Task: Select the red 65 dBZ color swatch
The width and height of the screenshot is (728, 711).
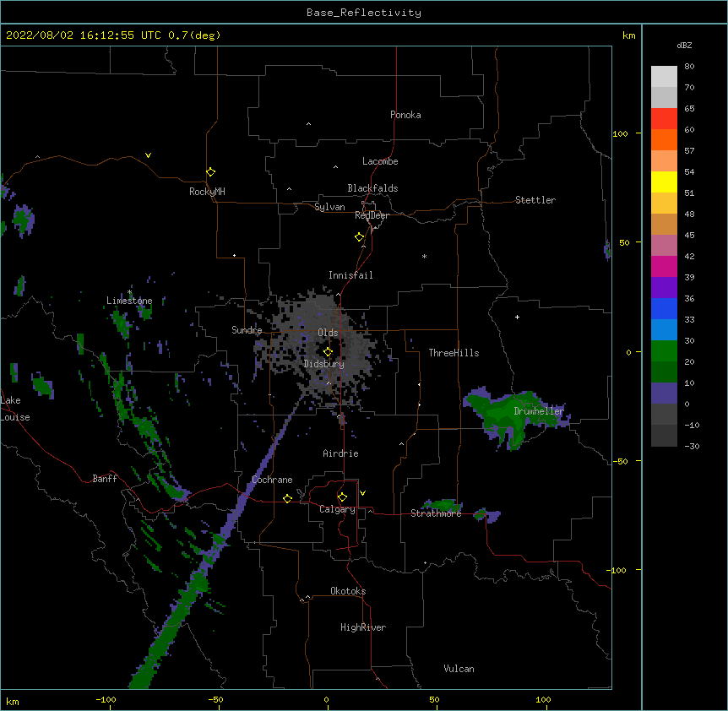Action: 664,119
